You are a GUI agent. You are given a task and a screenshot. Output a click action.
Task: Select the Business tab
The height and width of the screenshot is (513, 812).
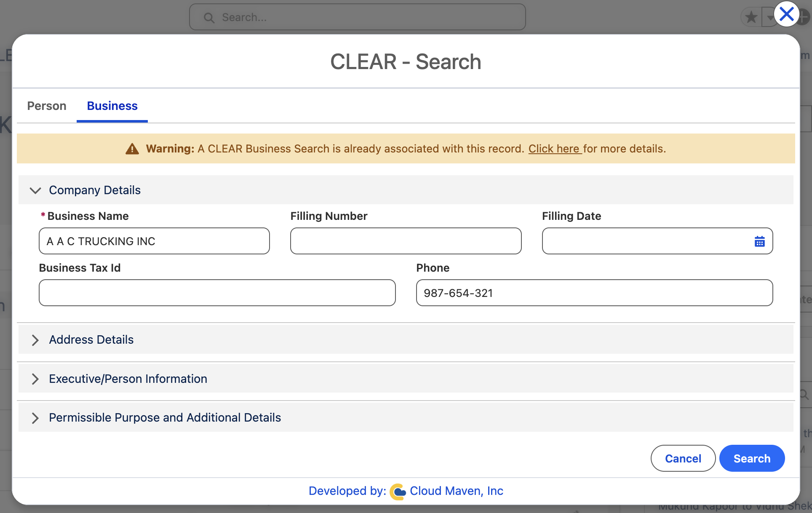coord(112,106)
